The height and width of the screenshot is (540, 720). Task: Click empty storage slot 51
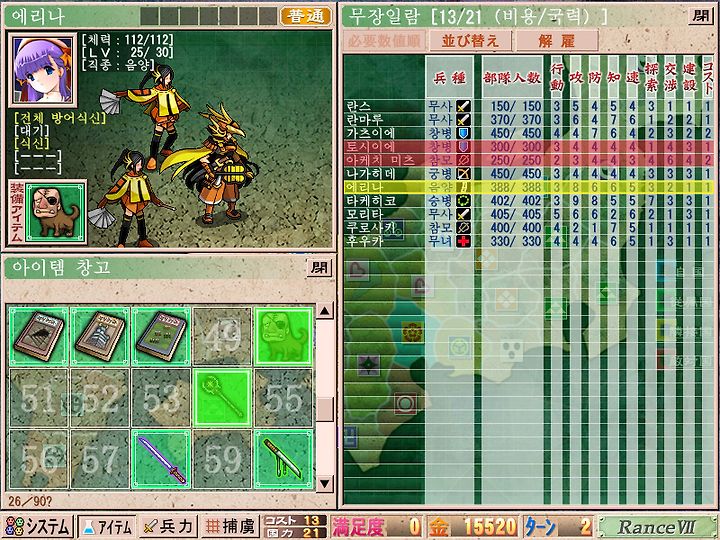coord(39,398)
